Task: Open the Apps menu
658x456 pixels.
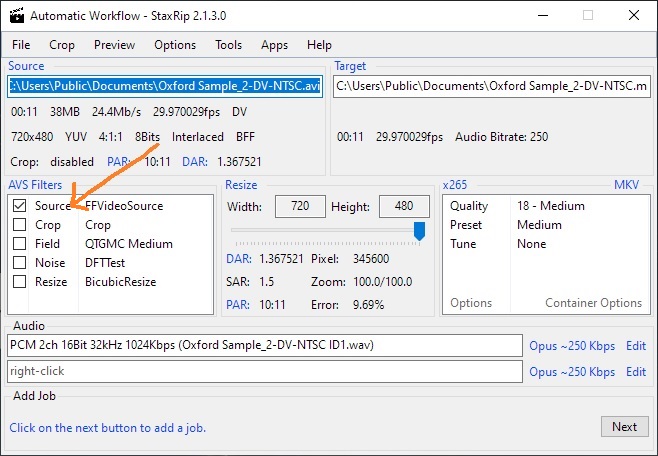Action: pos(274,45)
